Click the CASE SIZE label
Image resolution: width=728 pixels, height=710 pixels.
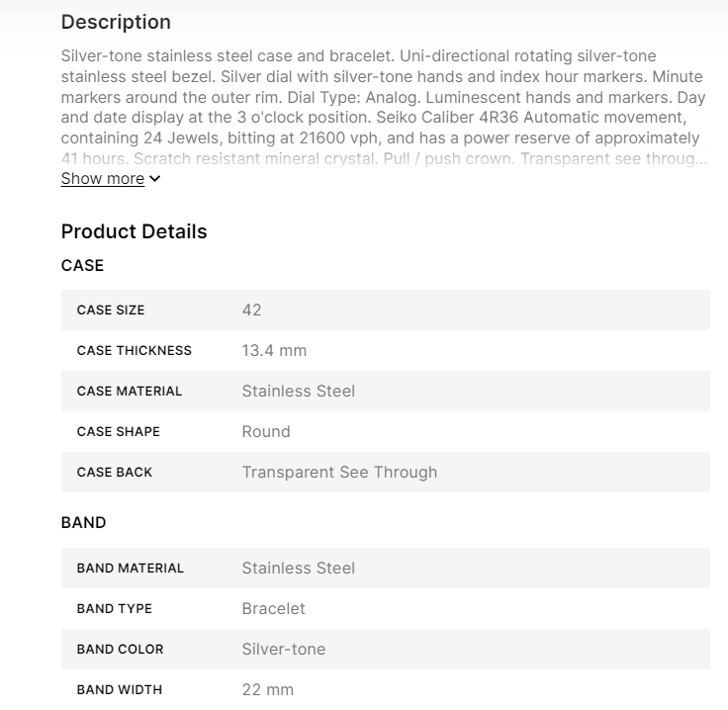[111, 311]
